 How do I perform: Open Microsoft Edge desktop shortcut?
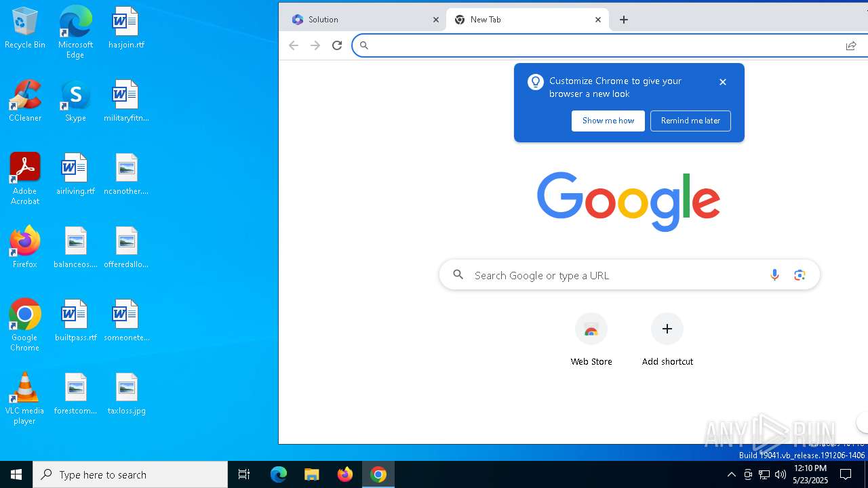(75, 33)
